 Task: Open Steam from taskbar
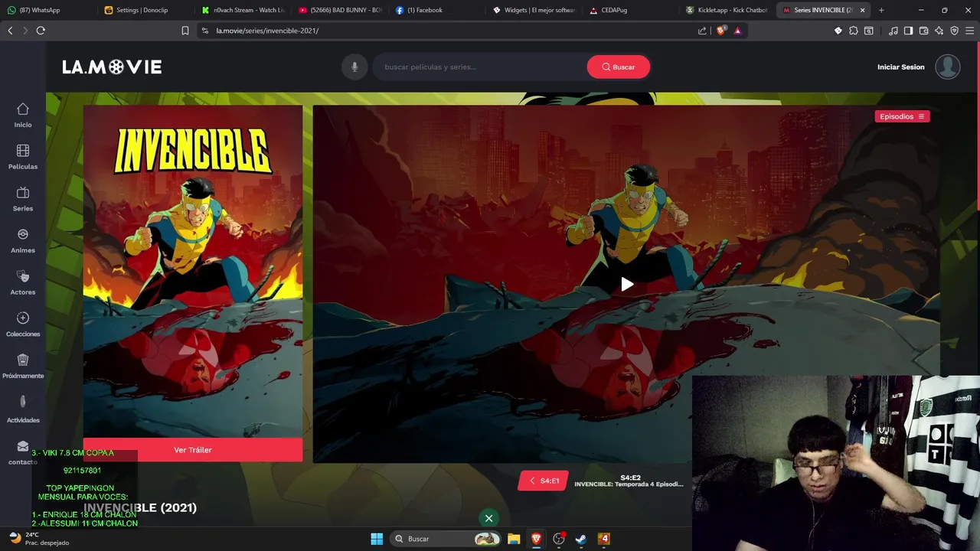tap(581, 539)
